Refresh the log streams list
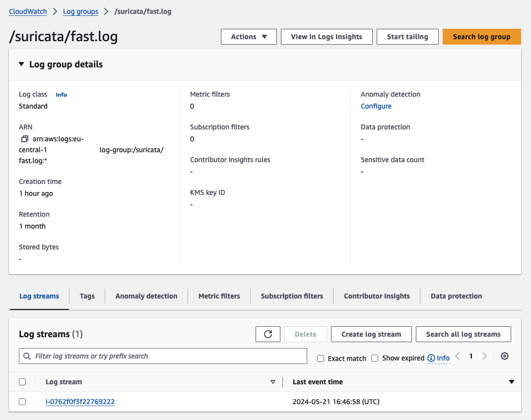Image resolution: width=531 pixels, height=420 pixels. 267,334
